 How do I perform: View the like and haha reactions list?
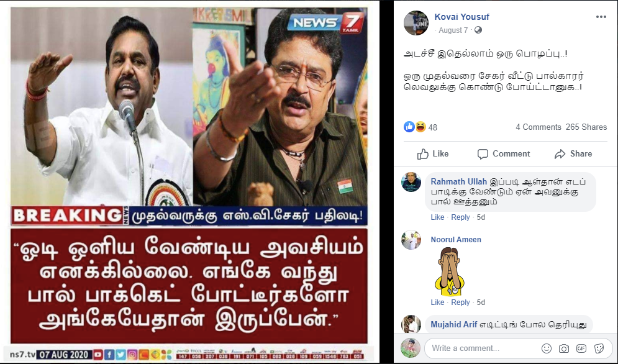coord(420,127)
